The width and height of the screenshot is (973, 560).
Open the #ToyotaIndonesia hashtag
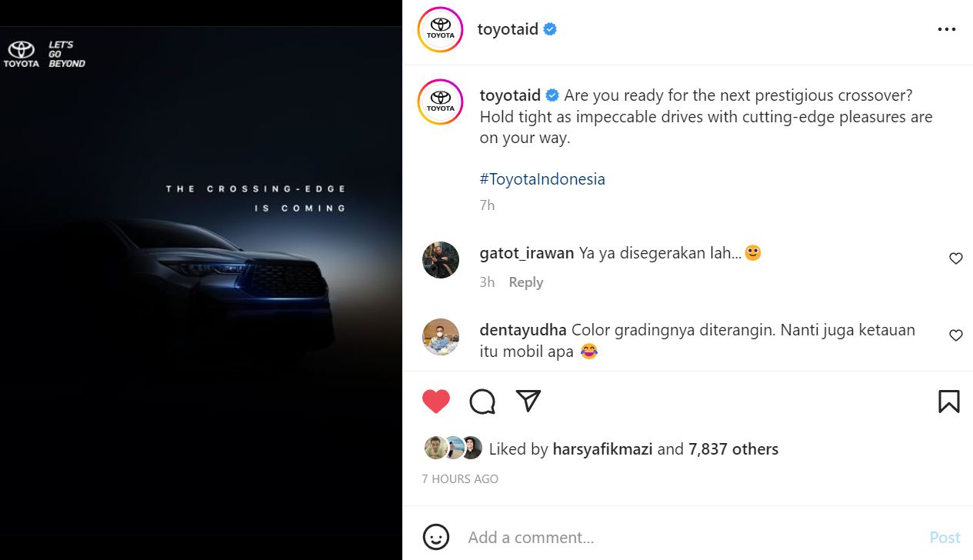542,179
